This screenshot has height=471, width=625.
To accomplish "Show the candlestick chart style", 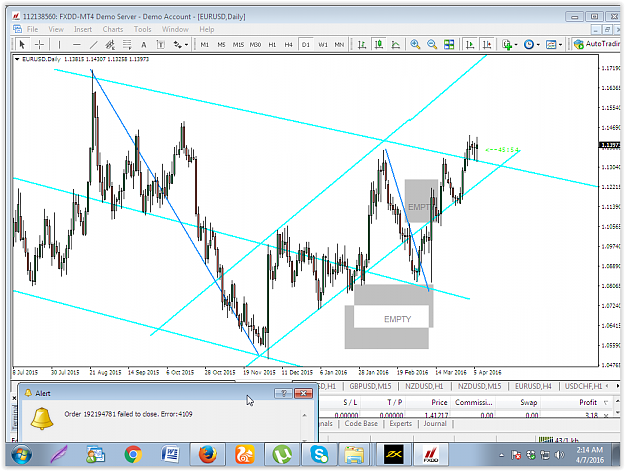I will (379, 45).
